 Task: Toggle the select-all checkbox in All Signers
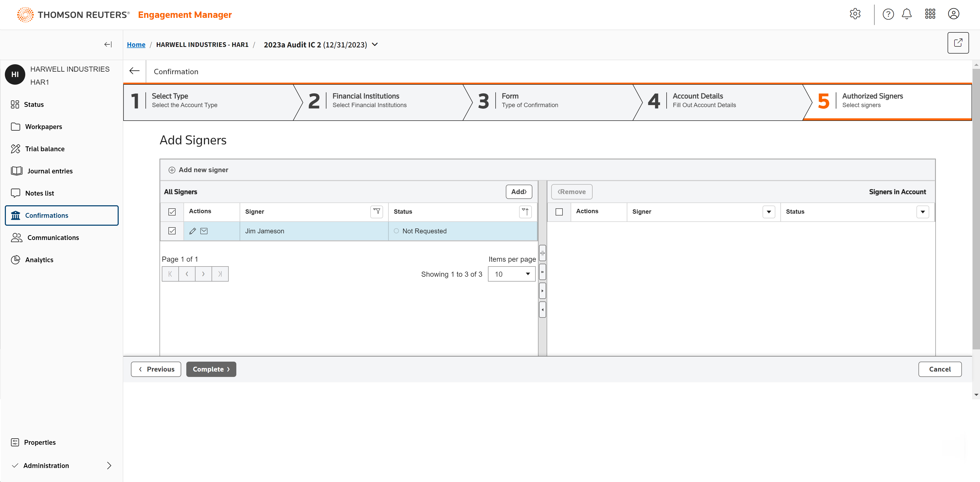172,212
